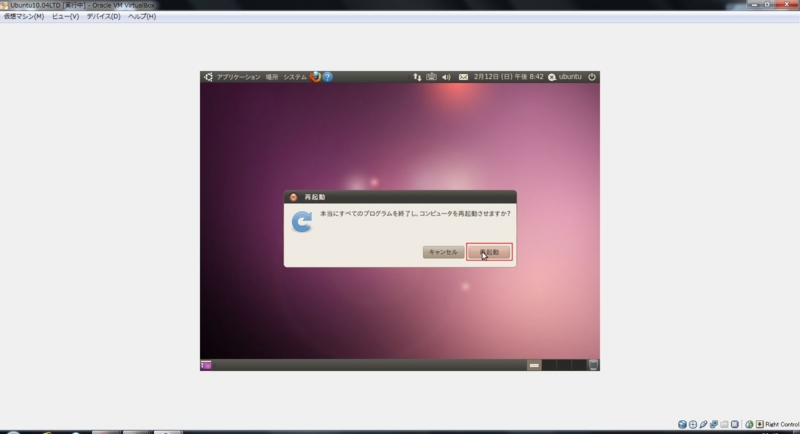Open the デバイス(D) menu
The image size is (800, 434).
[x=104, y=16]
